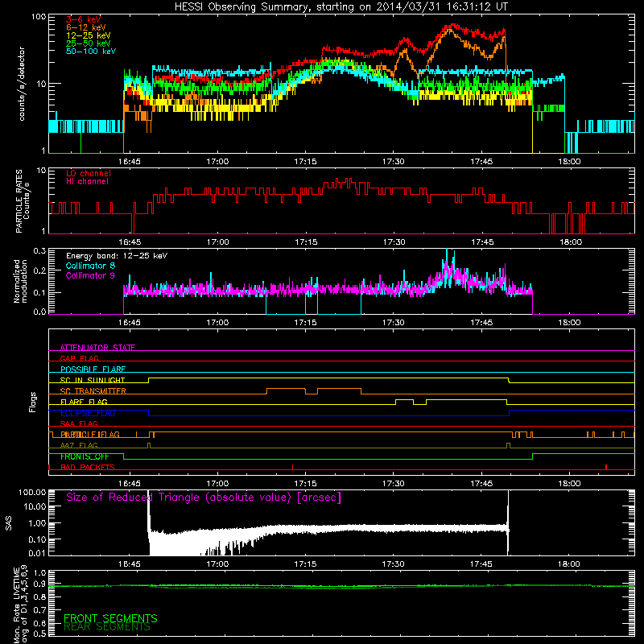This screenshot has height=644, width=644.
Task: Click 17:45 tick label under SAS plot
Action: 481,564
